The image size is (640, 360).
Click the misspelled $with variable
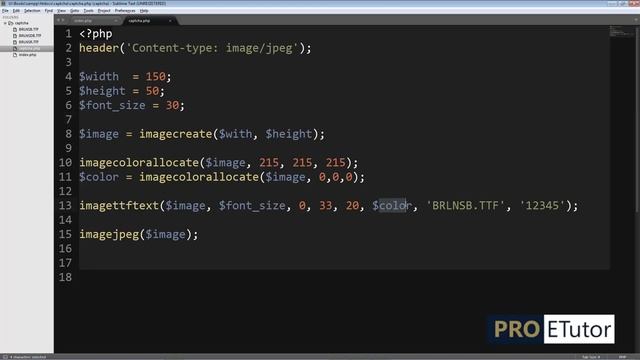click(x=236, y=134)
